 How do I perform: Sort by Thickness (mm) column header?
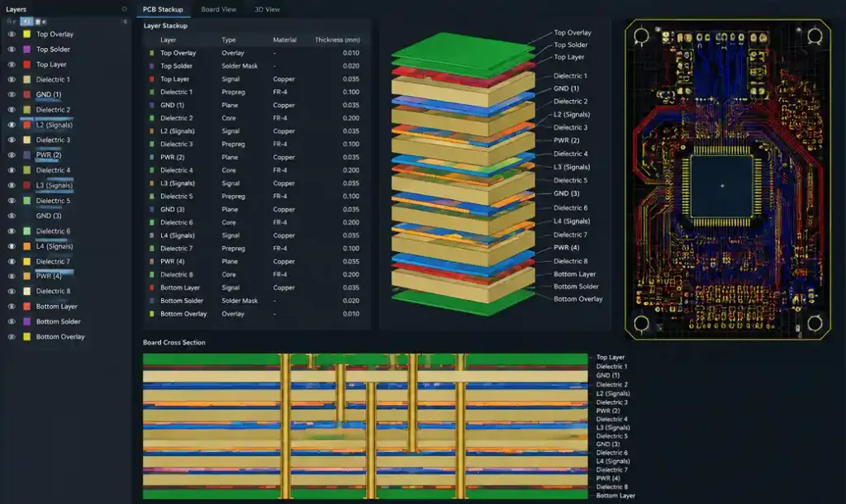(x=337, y=40)
